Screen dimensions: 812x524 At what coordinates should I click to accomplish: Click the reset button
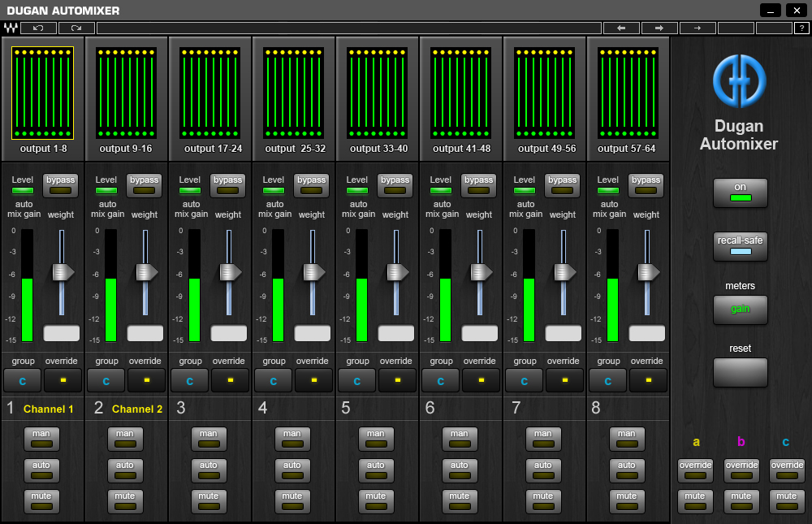740,372
